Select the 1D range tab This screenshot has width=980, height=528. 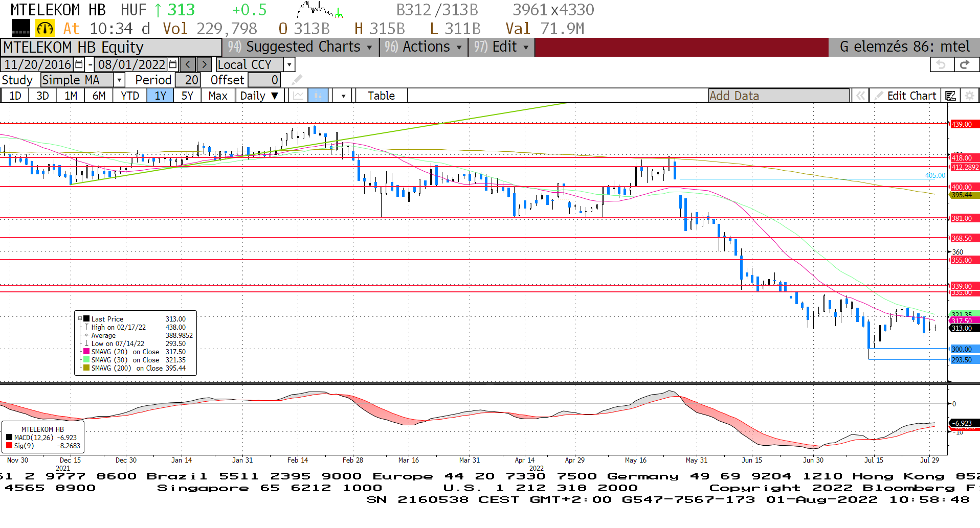15,96
